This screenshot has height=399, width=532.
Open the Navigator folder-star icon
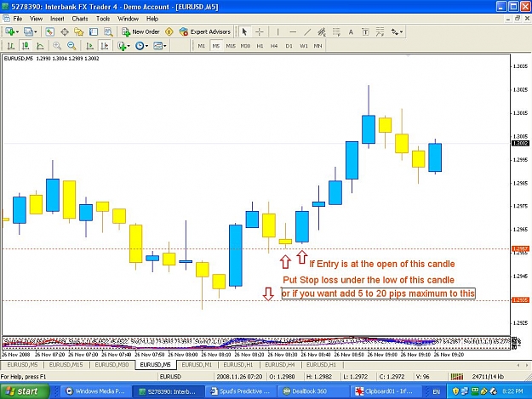(x=79, y=31)
